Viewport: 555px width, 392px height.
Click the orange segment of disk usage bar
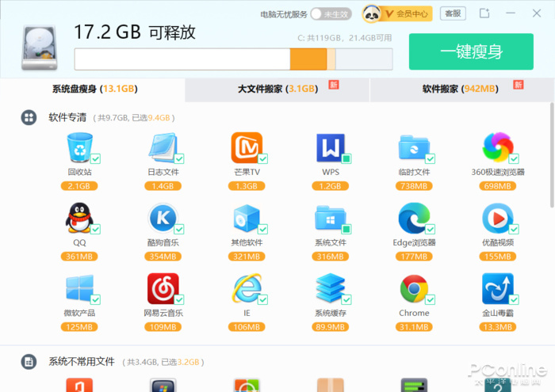[x=308, y=59]
